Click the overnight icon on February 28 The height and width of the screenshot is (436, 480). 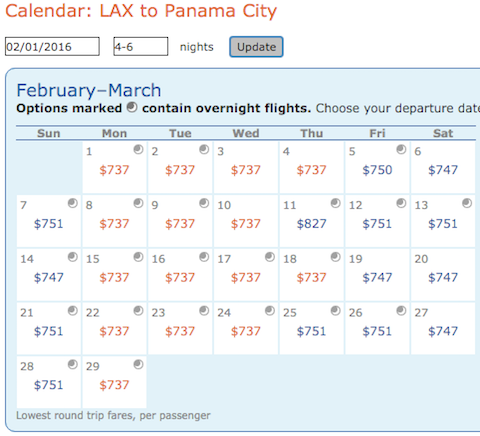tap(73, 364)
